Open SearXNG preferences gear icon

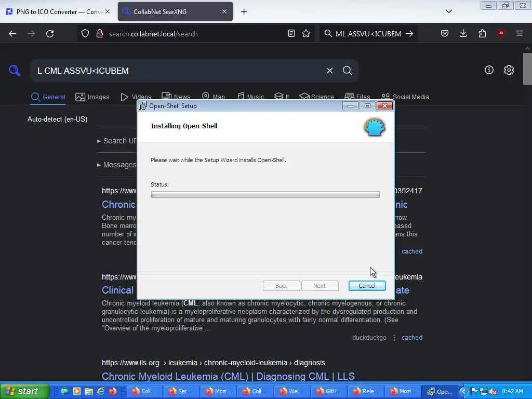pos(509,70)
